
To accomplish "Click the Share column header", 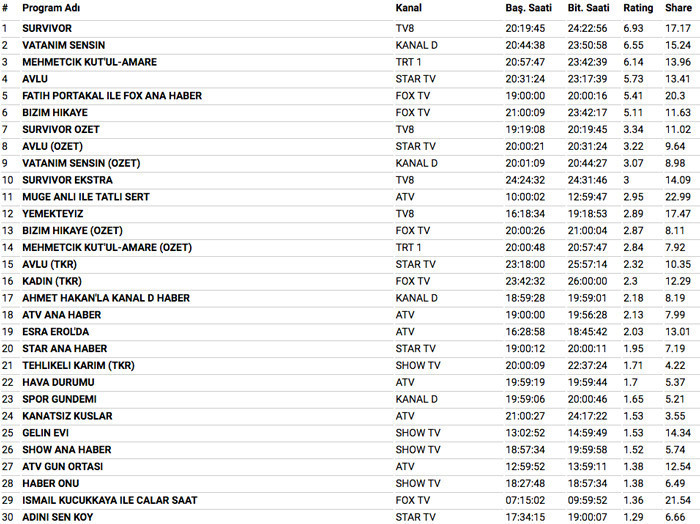I will [x=678, y=8].
